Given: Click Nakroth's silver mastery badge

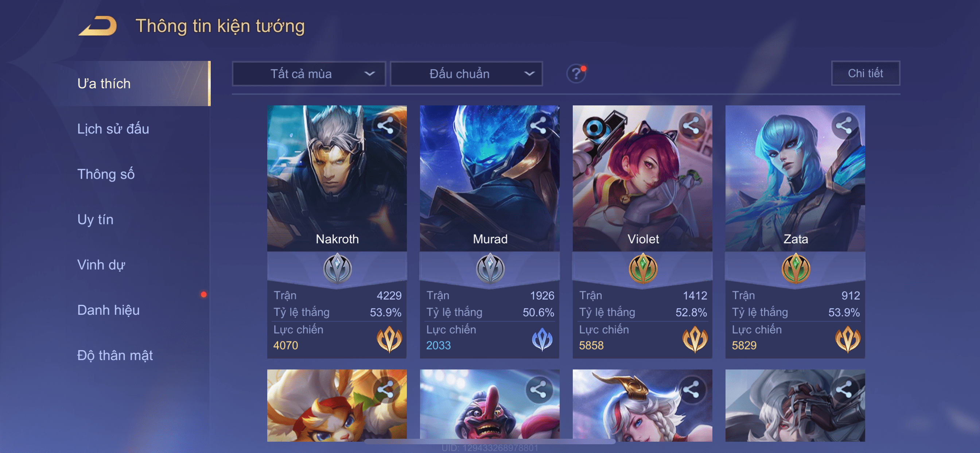Looking at the screenshot, I should point(337,269).
